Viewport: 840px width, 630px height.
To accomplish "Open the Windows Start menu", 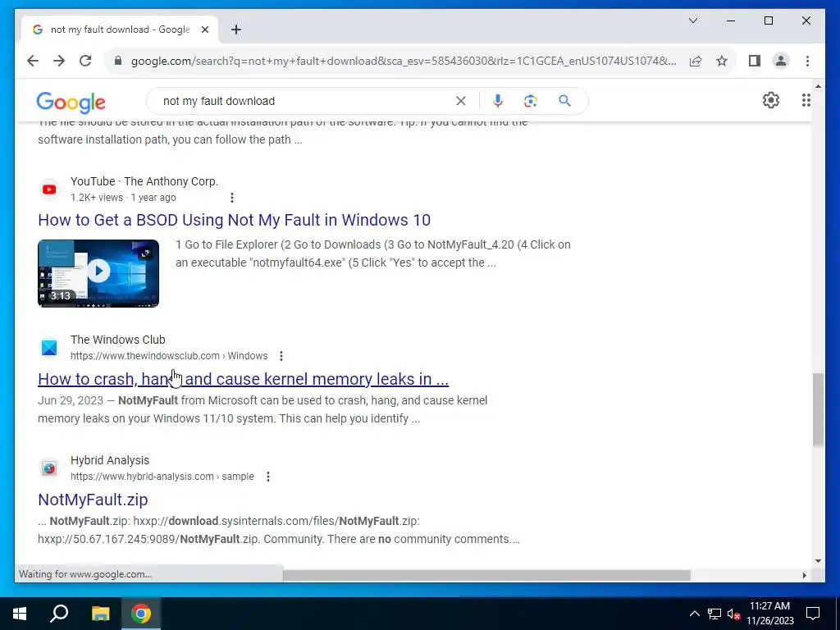I will click(x=20, y=614).
